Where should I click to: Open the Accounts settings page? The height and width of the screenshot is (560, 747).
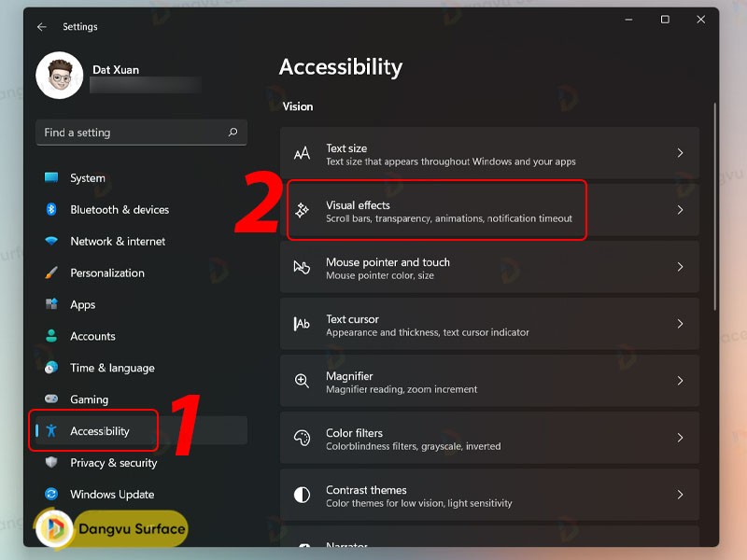click(92, 337)
